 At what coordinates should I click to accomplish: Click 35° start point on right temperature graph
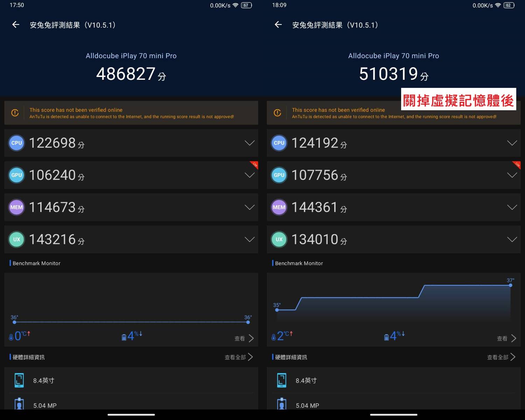(x=277, y=310)
